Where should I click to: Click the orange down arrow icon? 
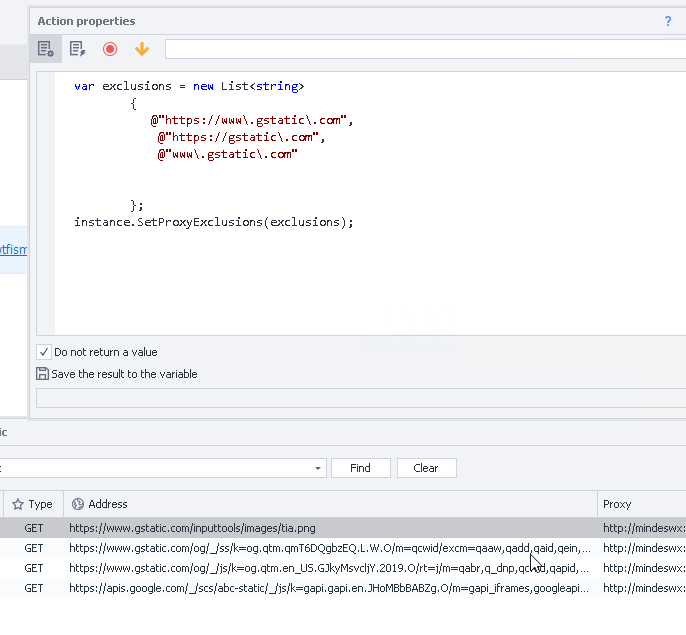(x=141, y=49)
